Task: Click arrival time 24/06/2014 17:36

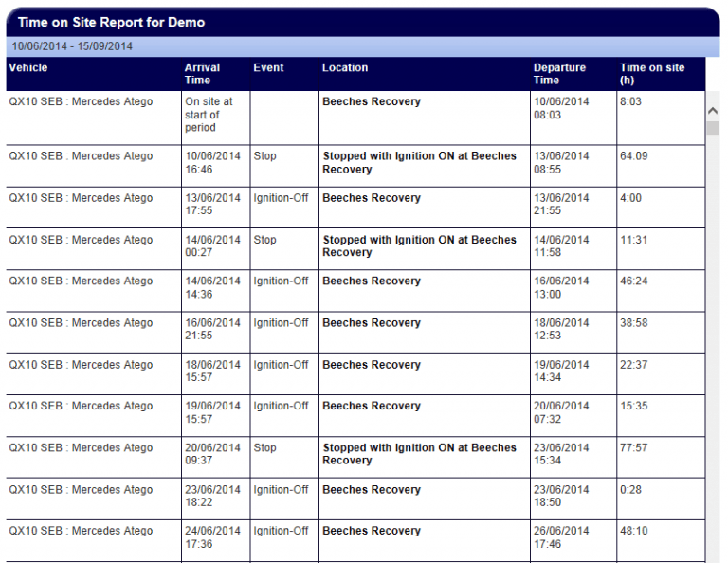Action: tap(212, 537)
